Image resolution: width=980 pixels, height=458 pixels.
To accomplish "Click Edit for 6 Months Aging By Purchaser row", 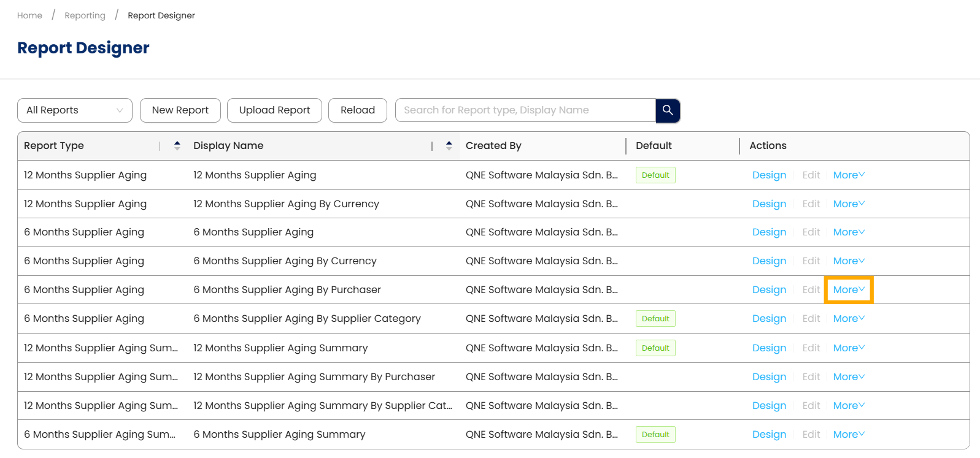I will (811, 289).
